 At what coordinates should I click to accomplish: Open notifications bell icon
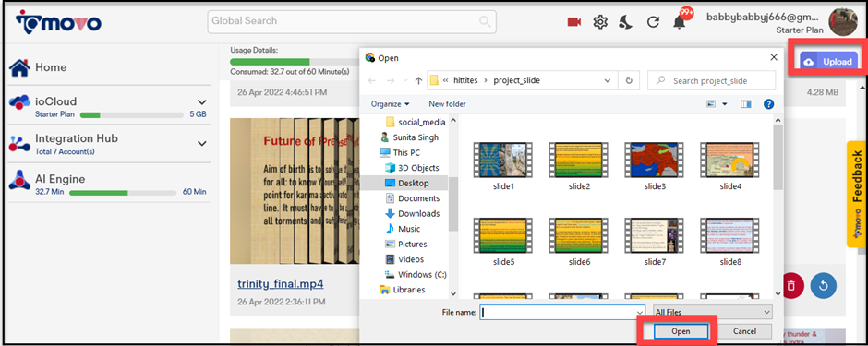680,22
